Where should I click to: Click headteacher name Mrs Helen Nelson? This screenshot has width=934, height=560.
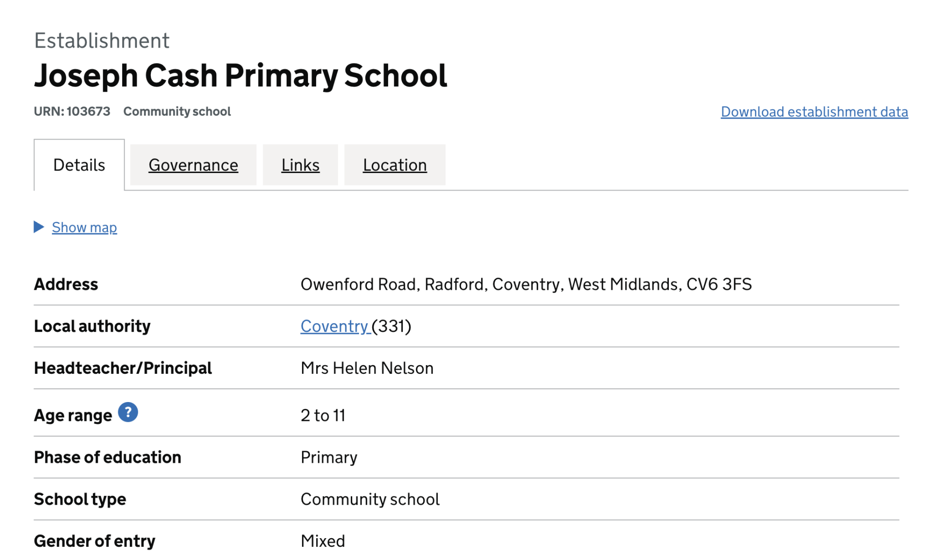pyautogui.click(x=367, y=368)
